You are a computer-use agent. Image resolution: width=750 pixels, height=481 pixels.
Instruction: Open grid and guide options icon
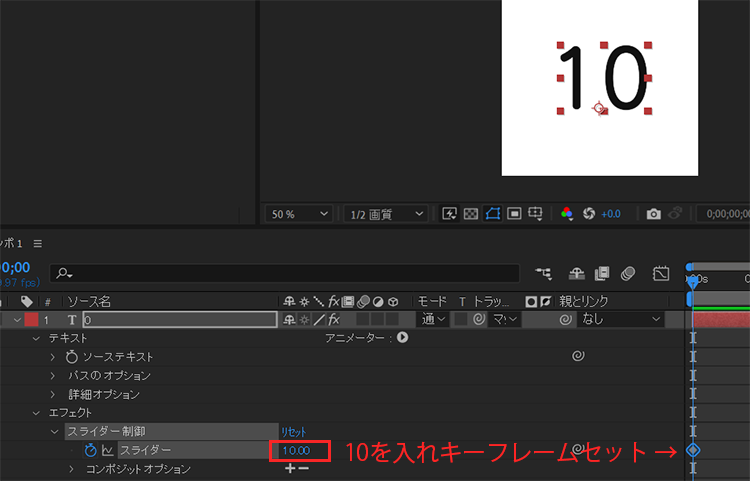[x=535, y=214]
